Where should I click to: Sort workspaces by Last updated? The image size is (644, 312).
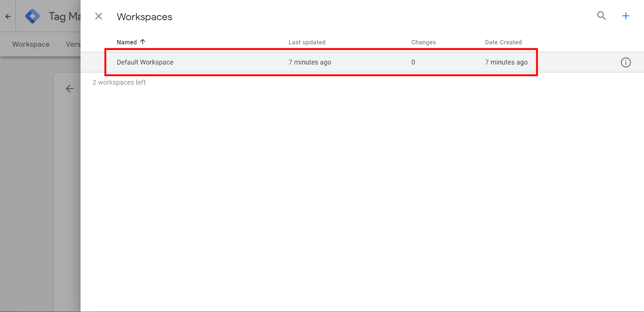(307, 42)
